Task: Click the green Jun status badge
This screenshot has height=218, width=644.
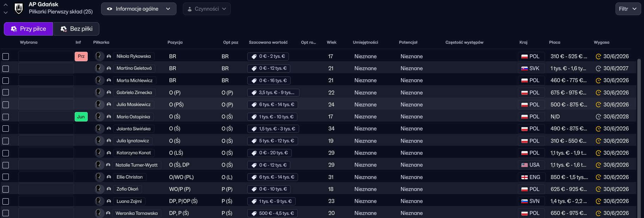Action: [81, 117]
